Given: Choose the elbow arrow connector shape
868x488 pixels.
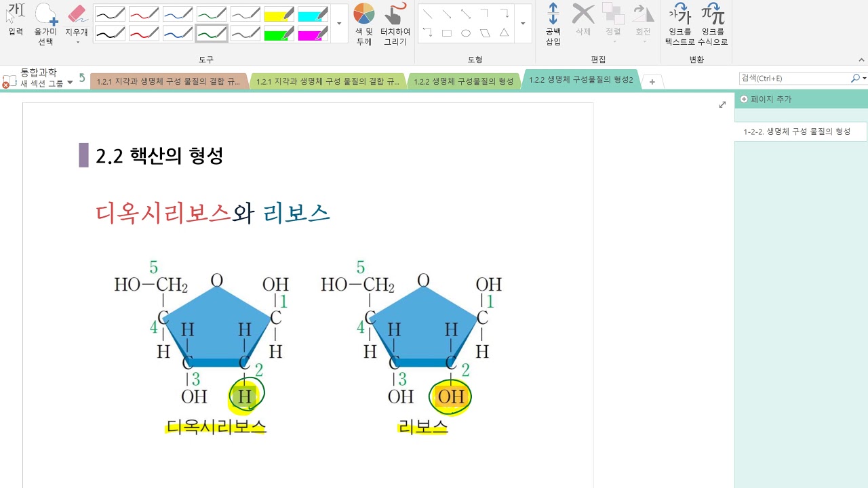Looking at the screenshot, I should coord(504,14).
